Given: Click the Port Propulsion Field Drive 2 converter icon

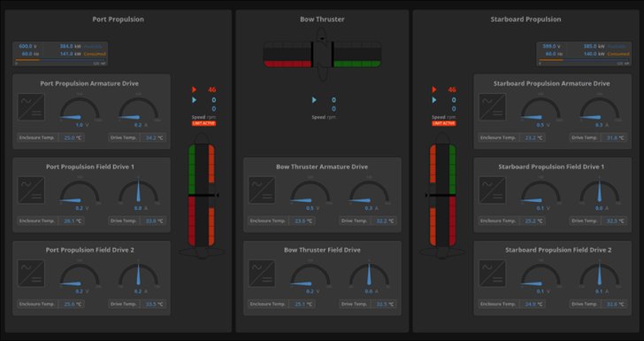Looking at the screenshot, I should [31, 273].
